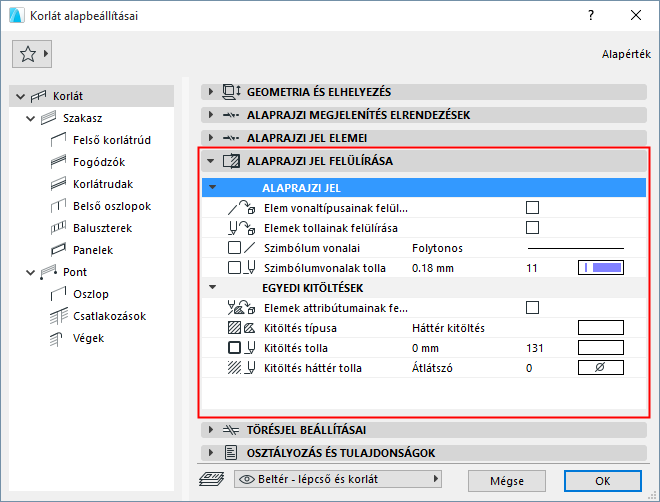660x502 pixels.
Task: Open the help question mark button
Action: (x=591, y=16)
